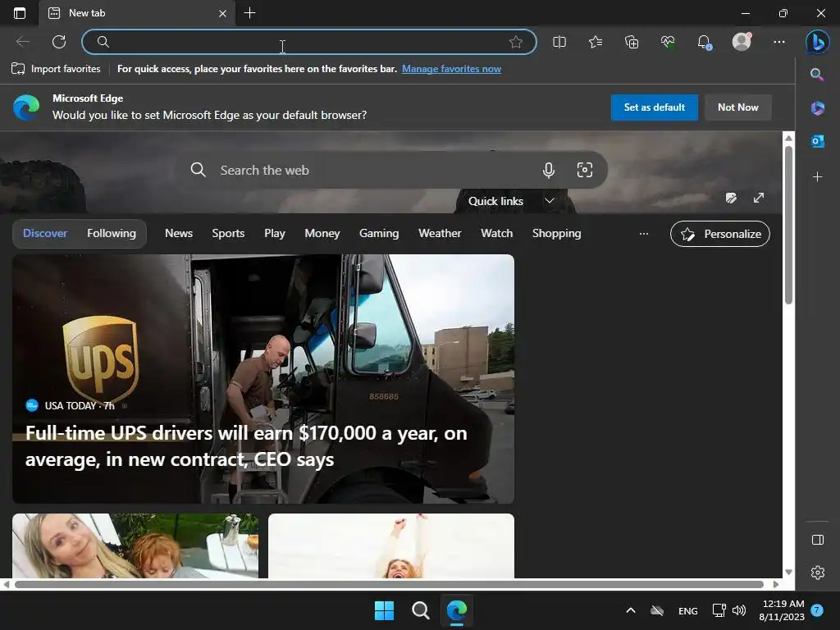Viewport: 840px width, 630px height.
Task: Open the woman and child article thumbnail
Action: (x=135, y=546)
